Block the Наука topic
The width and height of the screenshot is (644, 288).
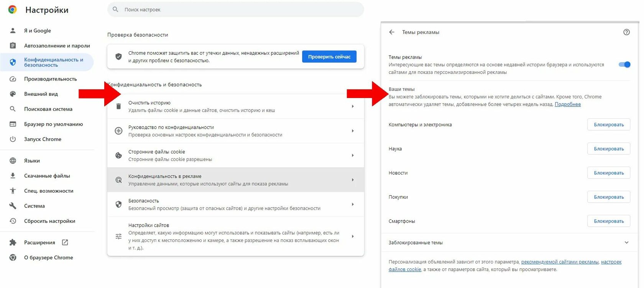[x=608, y=149]
